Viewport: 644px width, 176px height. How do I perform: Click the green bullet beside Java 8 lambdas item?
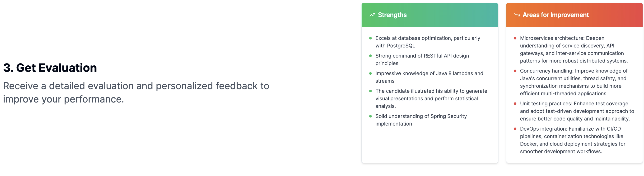[370, 73]
